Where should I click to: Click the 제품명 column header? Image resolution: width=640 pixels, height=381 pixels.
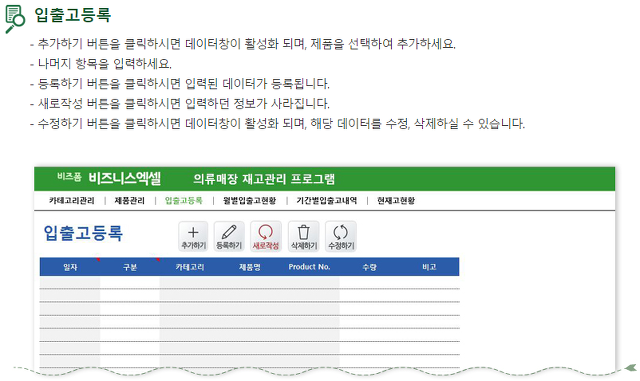[x=249, y=267]
